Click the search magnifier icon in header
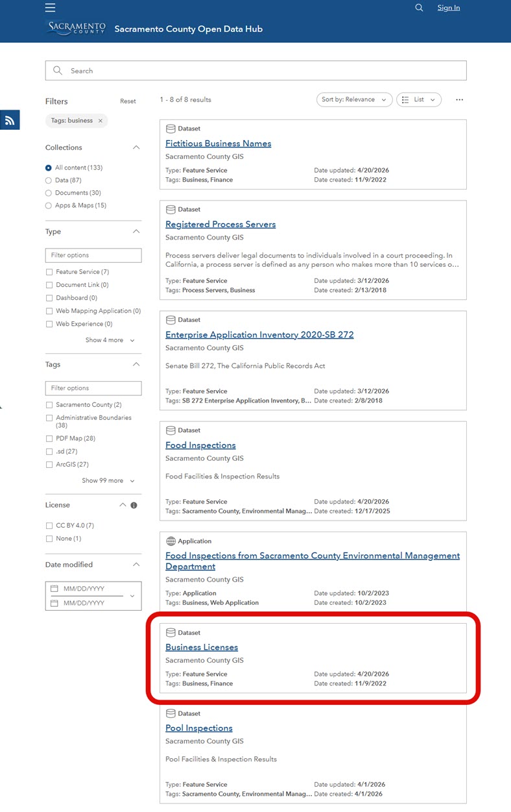The height and width of the screenshot is (812, 511). [419, 8]
